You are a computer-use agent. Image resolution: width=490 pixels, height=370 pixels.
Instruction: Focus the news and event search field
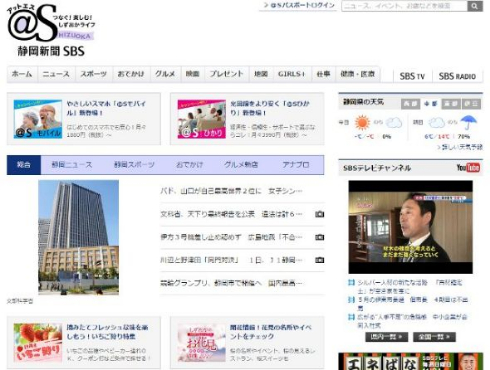404,6
